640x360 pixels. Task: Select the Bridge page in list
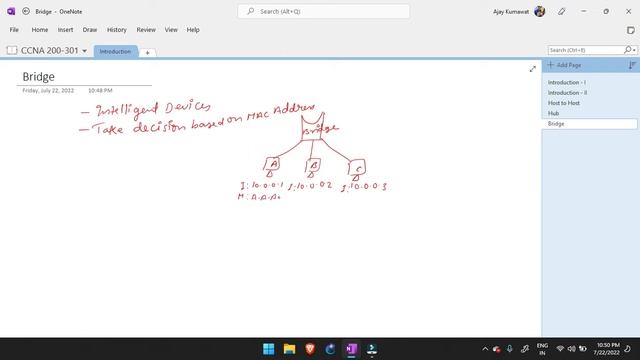point(589,124)
